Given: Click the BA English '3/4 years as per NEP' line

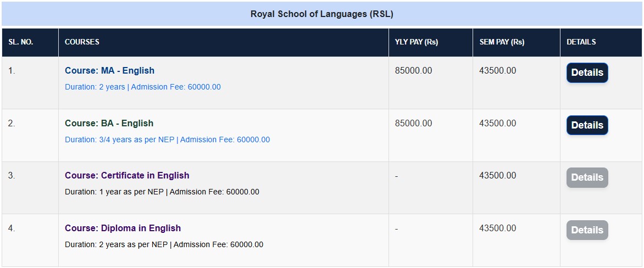Looking at the screenshot, I should (167, 139).
